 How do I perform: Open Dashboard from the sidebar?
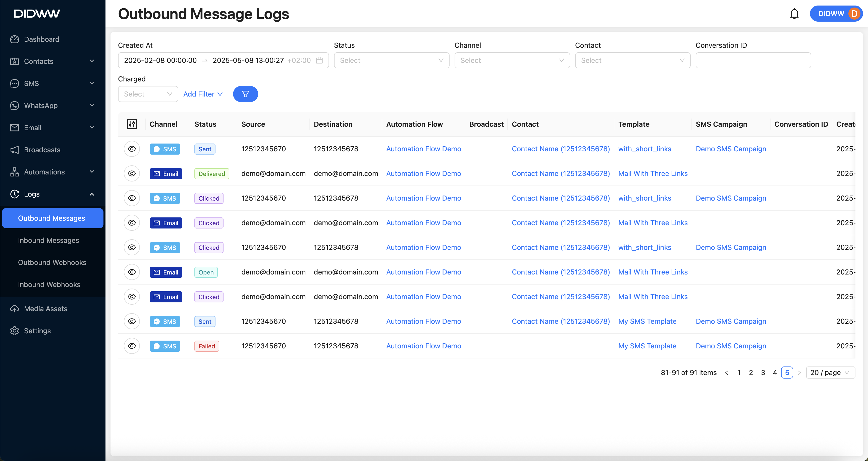click(x=41, y=39)
